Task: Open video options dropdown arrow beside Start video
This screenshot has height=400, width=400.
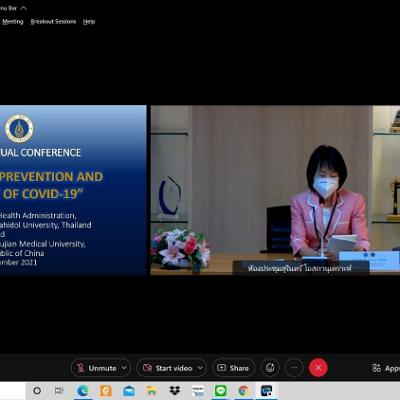Action: (x=200, y=368)
